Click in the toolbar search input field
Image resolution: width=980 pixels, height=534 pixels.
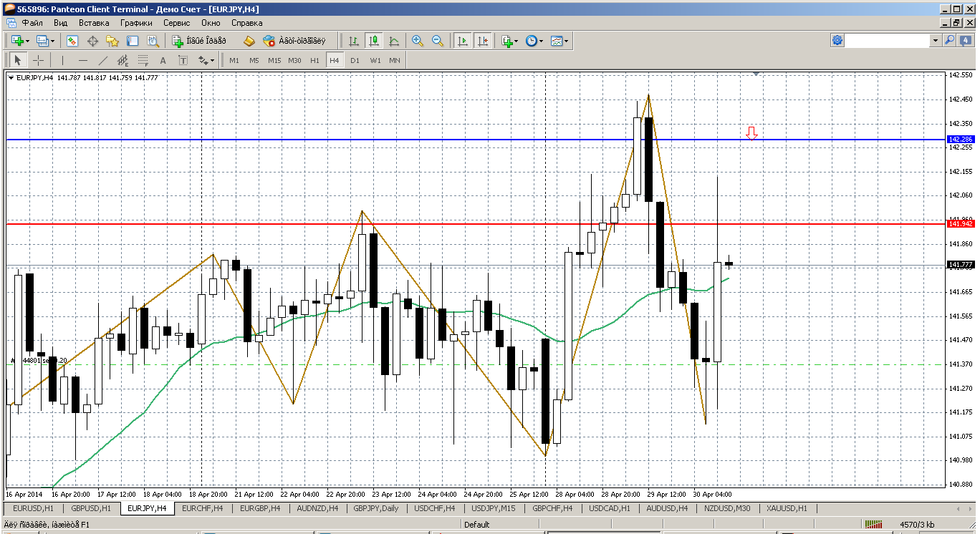tap(887, 41)
